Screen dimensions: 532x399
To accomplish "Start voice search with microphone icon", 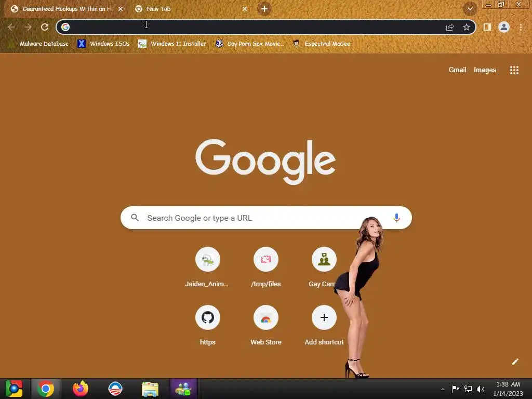I will [396, 218].
